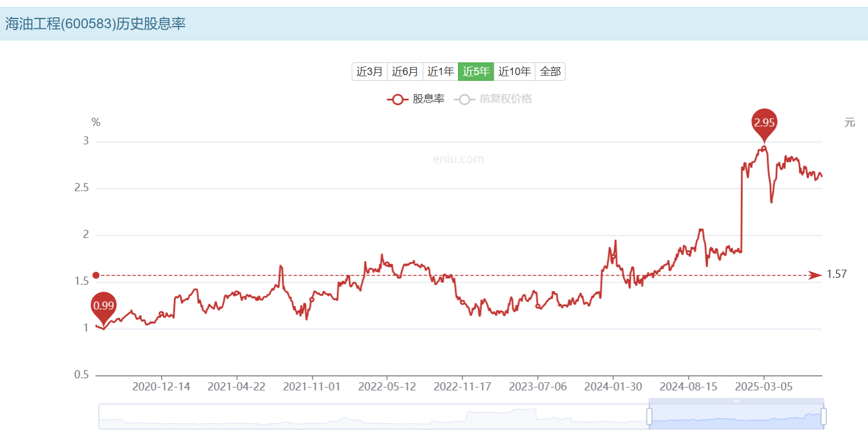Select the 全部 time range tab
Viewport: 868px width, 447px height.
[550, 72]
